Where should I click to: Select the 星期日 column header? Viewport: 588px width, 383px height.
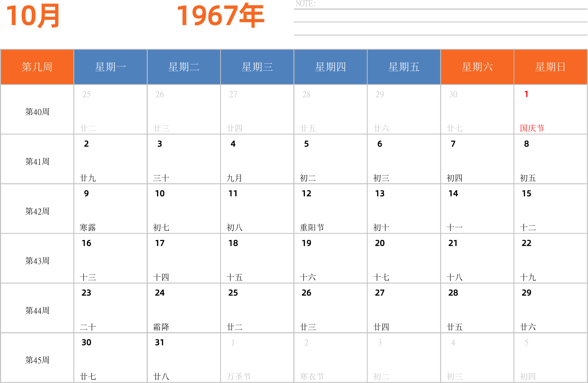click(x=551, y=67)
